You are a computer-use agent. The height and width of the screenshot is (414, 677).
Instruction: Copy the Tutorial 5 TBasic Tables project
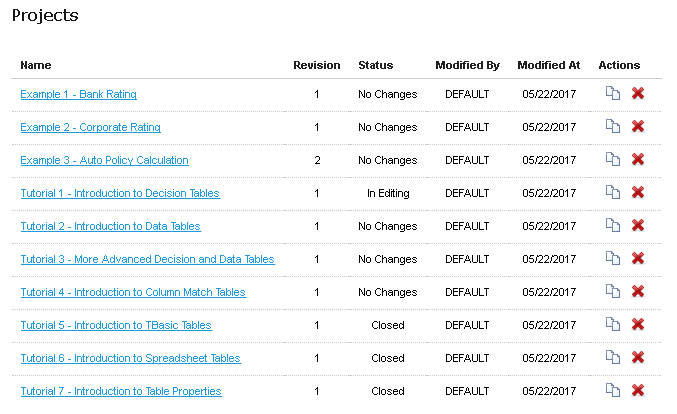(613, 325)
